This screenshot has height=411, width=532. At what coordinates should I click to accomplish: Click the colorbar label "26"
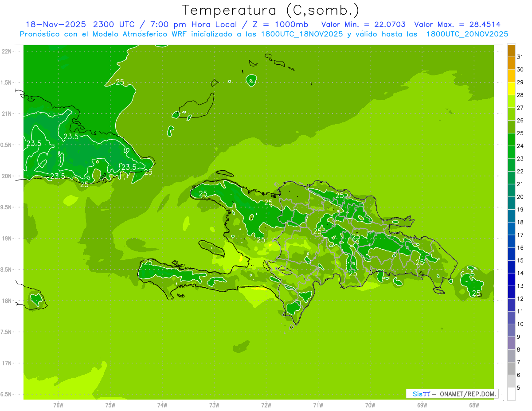[x=520, y=120]
